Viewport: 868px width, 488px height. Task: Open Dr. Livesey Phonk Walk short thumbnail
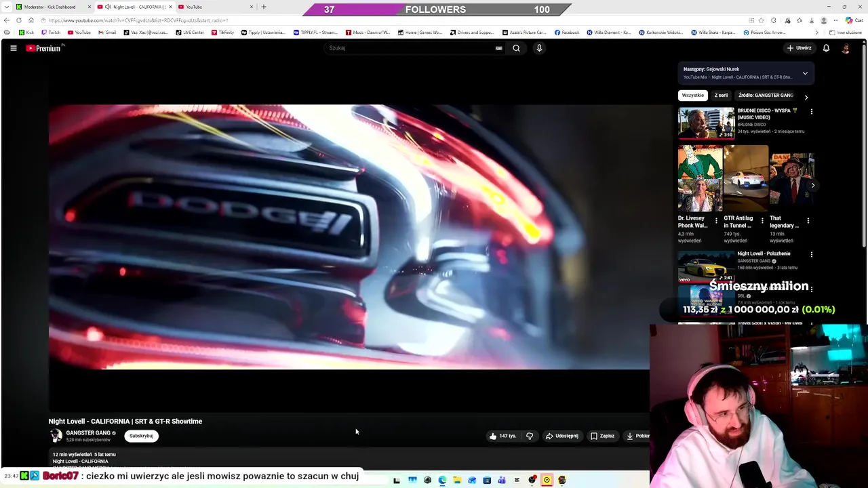[700, 178]
